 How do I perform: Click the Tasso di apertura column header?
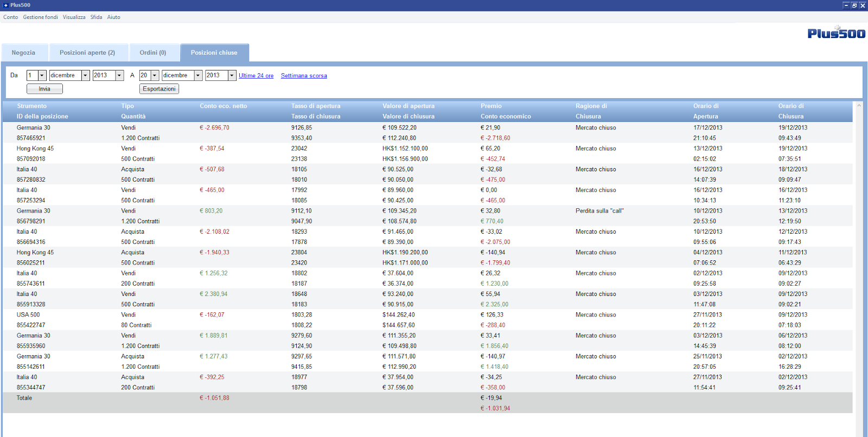tap(316, 106)
